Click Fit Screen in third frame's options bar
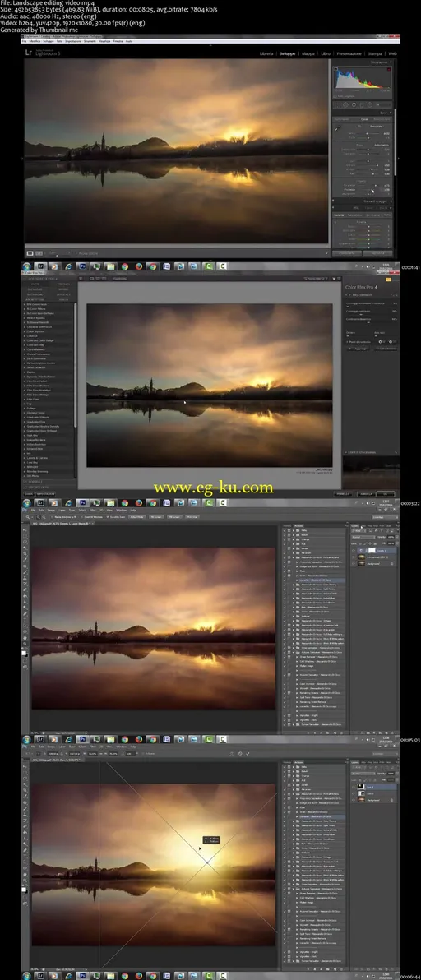The image size is (421, 980). (156, 517)
